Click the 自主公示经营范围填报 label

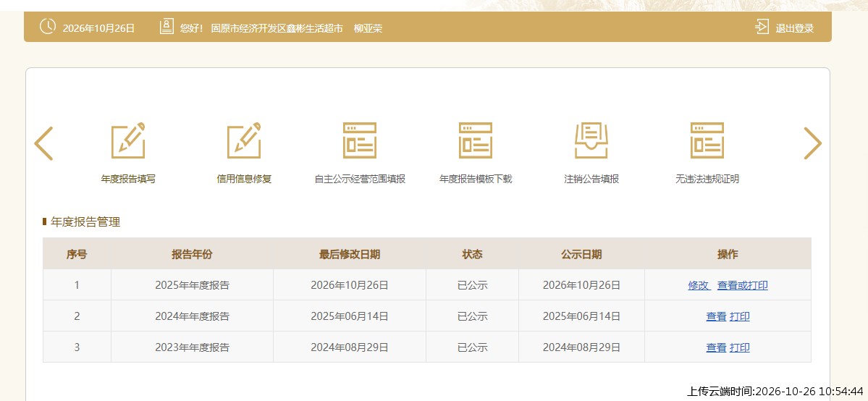click(360, 179)
